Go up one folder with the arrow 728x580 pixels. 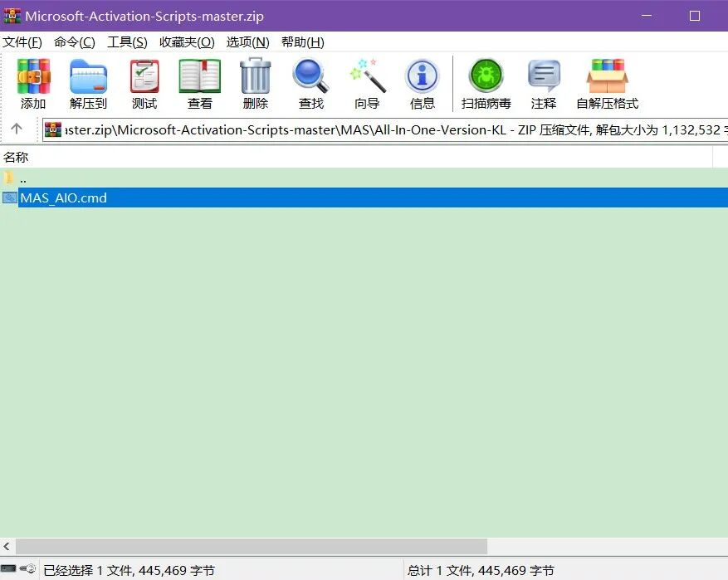(17, 129)
